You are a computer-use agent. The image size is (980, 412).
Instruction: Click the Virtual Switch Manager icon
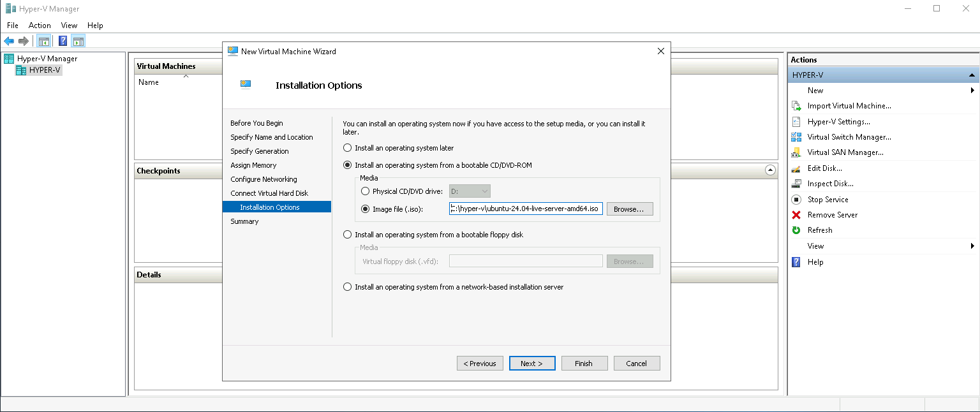tap(796, 137)
